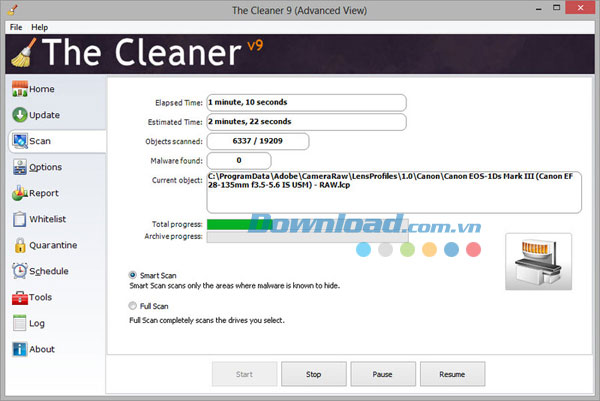Open the Log notepad icon
Image resolution: width=600 pixels, height=401 pixels.
19,323
